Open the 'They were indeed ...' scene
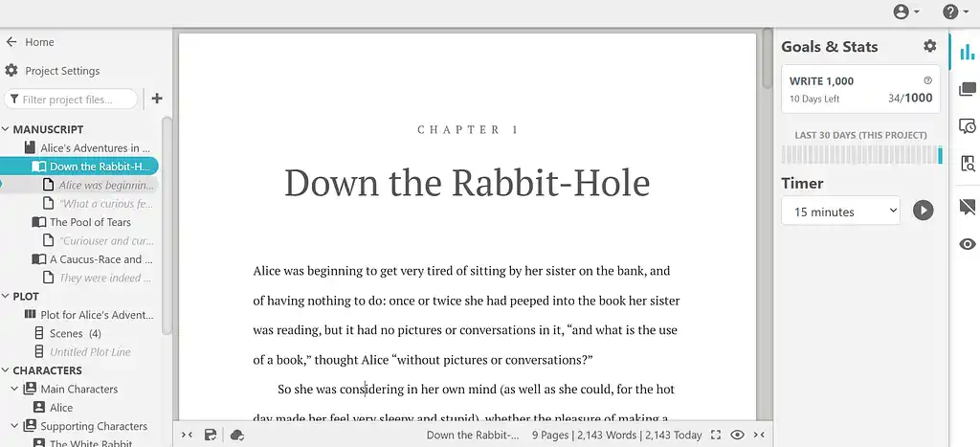 pos(99,279)
